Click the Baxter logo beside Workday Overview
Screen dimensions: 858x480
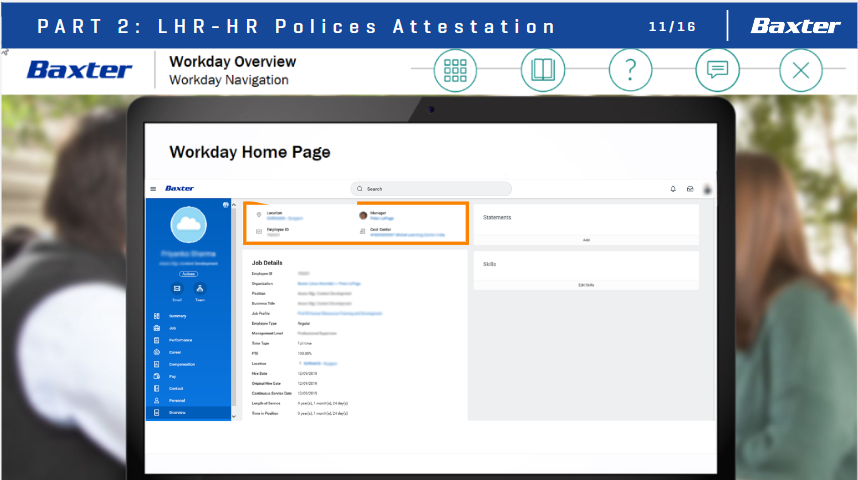(80, 70)
